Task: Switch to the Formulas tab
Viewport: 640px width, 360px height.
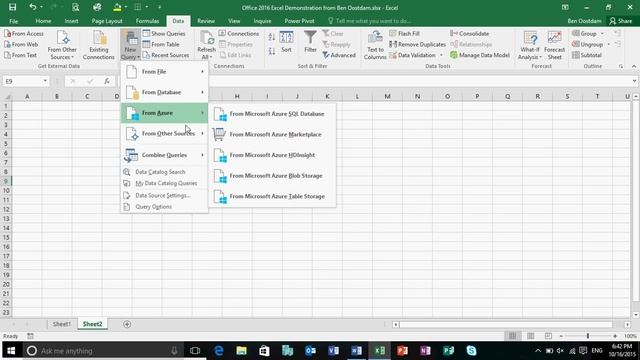Action: coord(147,21)
